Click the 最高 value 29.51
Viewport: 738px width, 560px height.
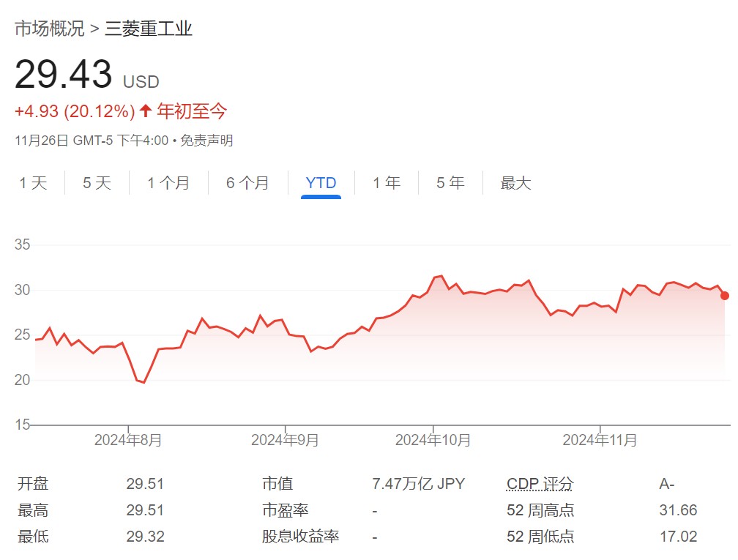145,510
